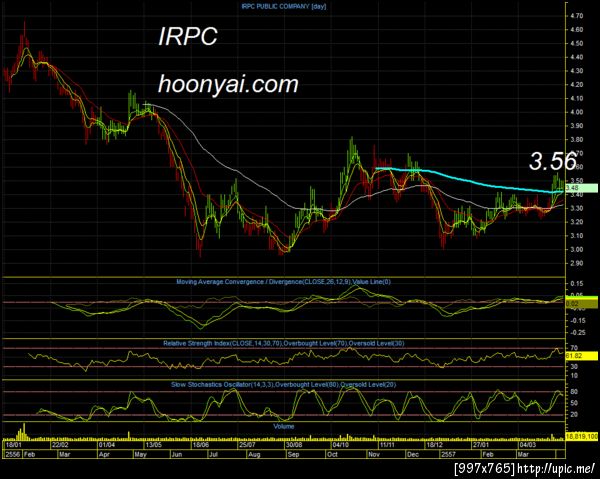The image size is (600, 479).
Task: Click the 4.10 price axis label
Action: pos(576,99)
